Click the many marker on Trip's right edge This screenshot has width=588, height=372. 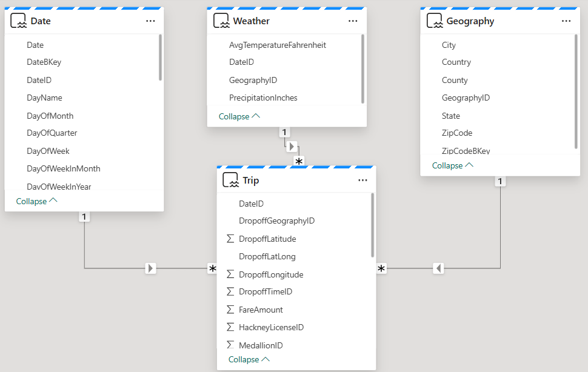(381, 268)
